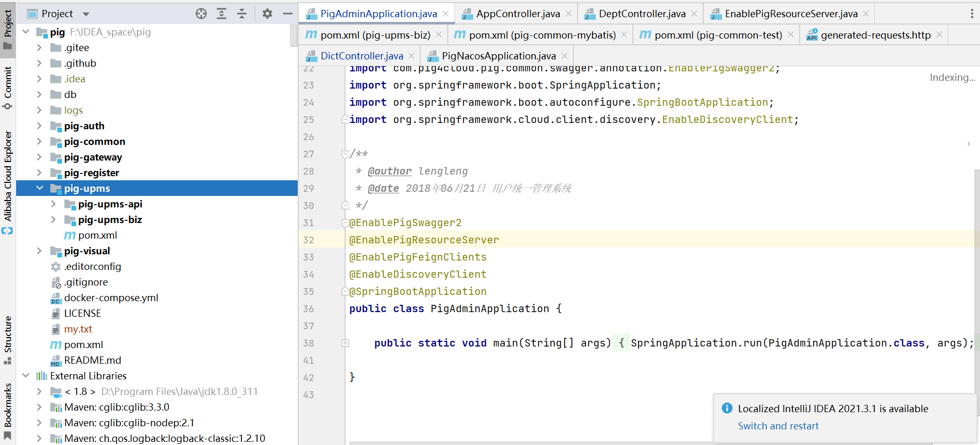This screenshot has width=980, height=445.
Task: Close pom.xml (pig-upms-biz) tab
Action: (439, 35)
